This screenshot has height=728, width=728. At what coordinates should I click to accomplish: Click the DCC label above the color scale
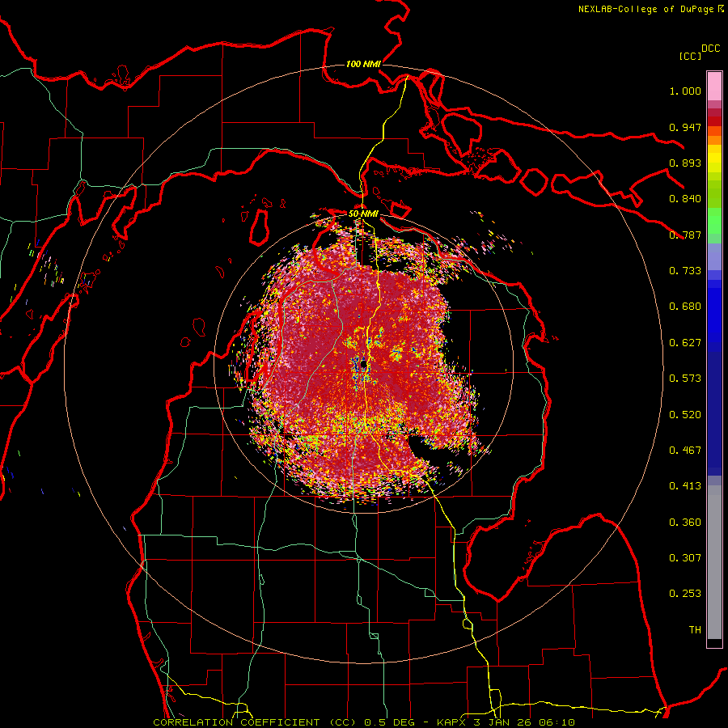[711, 49]
